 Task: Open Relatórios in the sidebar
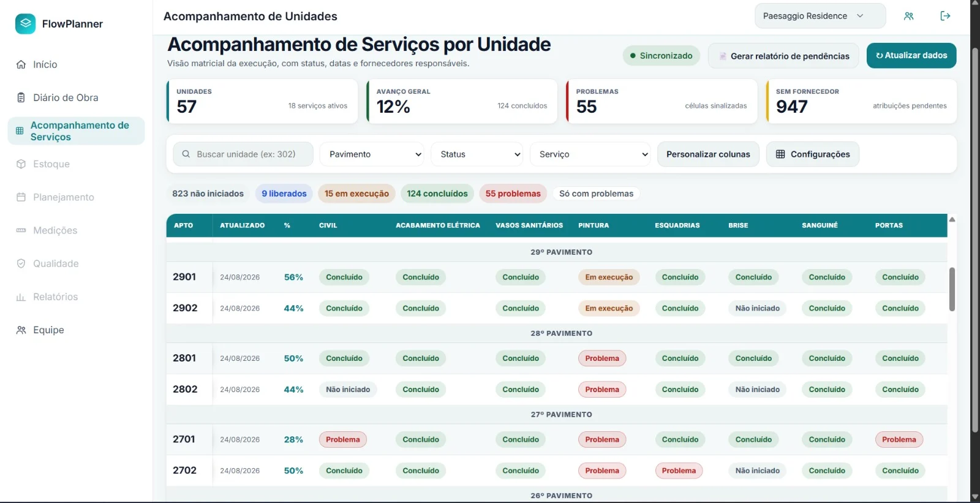pyautogui.click(x=76, y=297)
